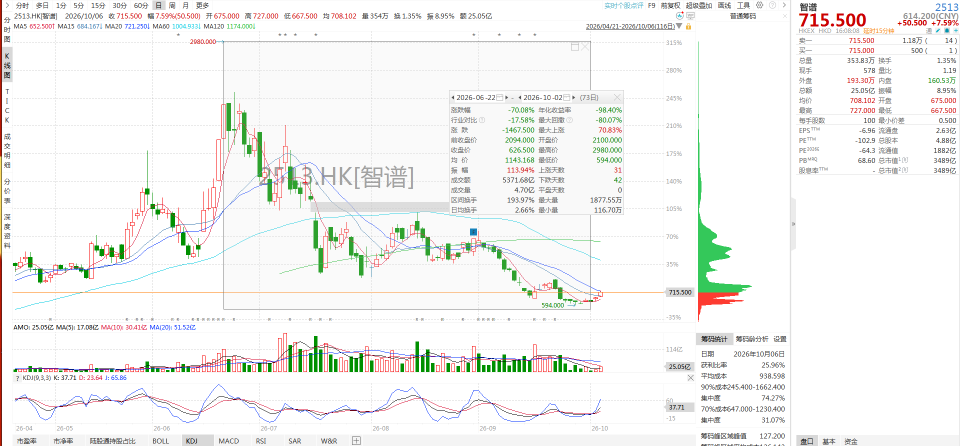Select the 15分 period
The width and height of the screenshot is (960, 446).
pyautogui.click(x=98, y=5)
